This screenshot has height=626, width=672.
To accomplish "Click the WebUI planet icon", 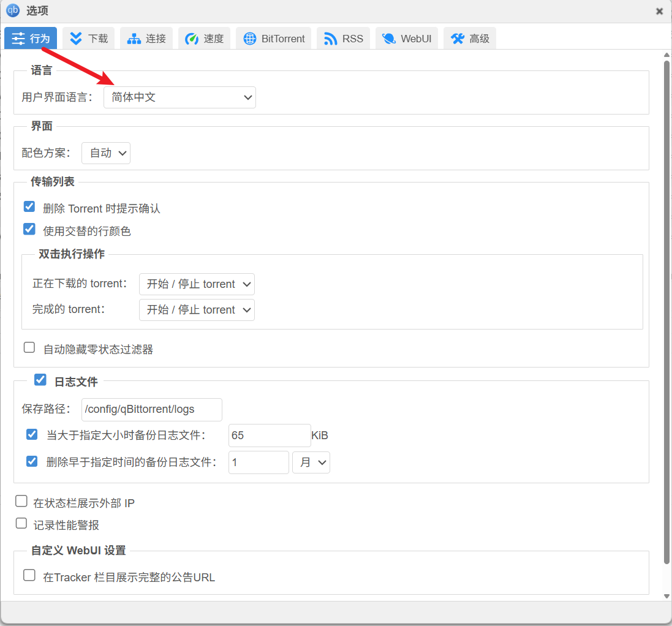I will 388,39.
